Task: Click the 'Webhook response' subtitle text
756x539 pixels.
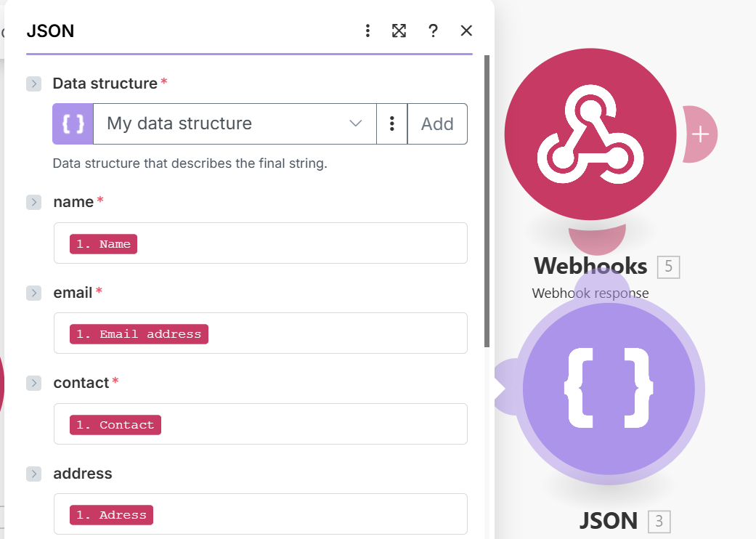Action: pyautogui.click(x=590, y=293)
